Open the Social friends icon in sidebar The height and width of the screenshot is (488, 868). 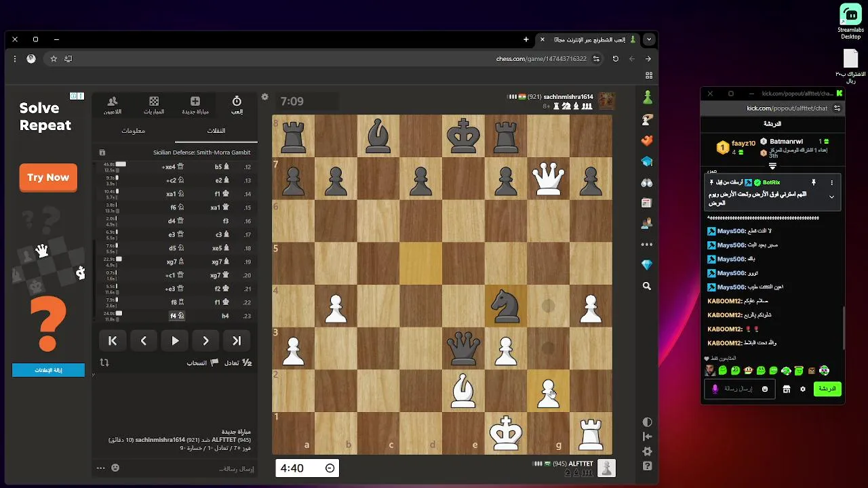click(647, 223)
